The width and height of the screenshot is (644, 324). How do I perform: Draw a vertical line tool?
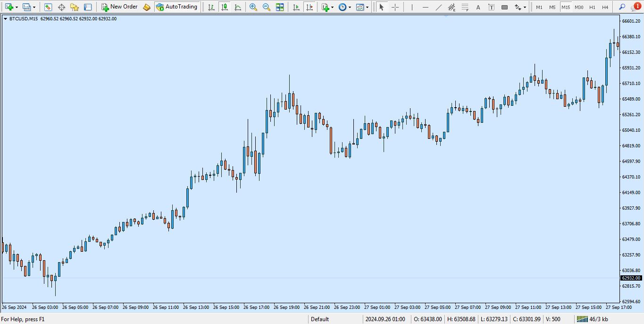point(412,7)
